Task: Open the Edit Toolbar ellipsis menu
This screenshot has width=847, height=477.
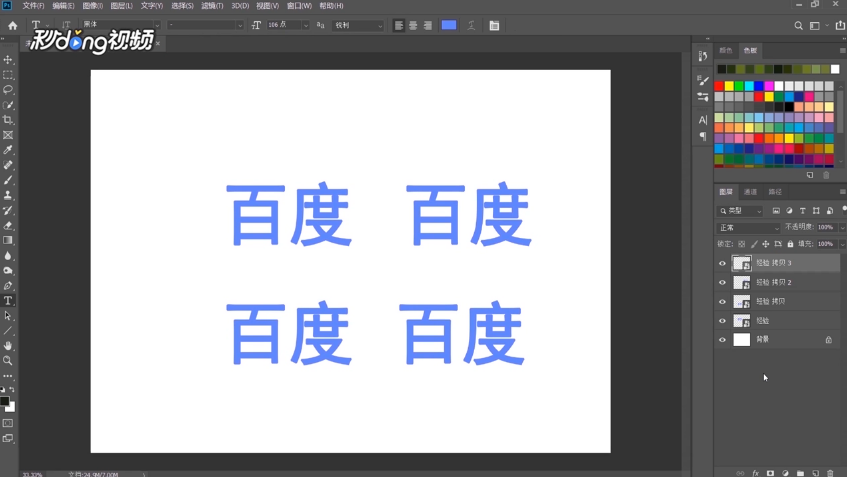Action: tap(8, 376)
